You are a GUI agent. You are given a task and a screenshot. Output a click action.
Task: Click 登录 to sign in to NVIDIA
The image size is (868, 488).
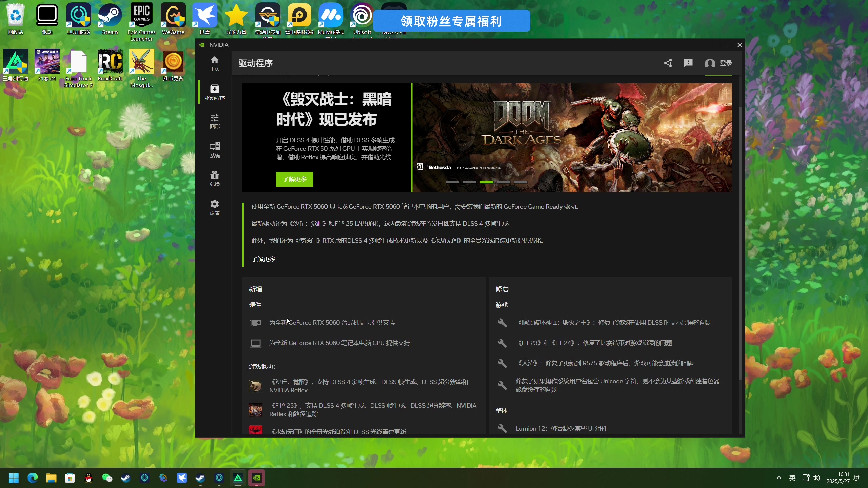pyautogui.click(x=718, y=63)
